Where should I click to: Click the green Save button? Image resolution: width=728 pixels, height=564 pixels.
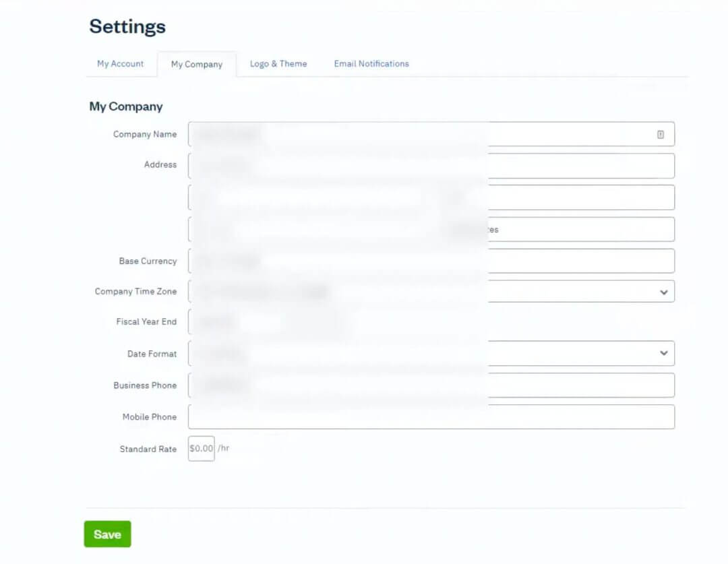point(107,534)
